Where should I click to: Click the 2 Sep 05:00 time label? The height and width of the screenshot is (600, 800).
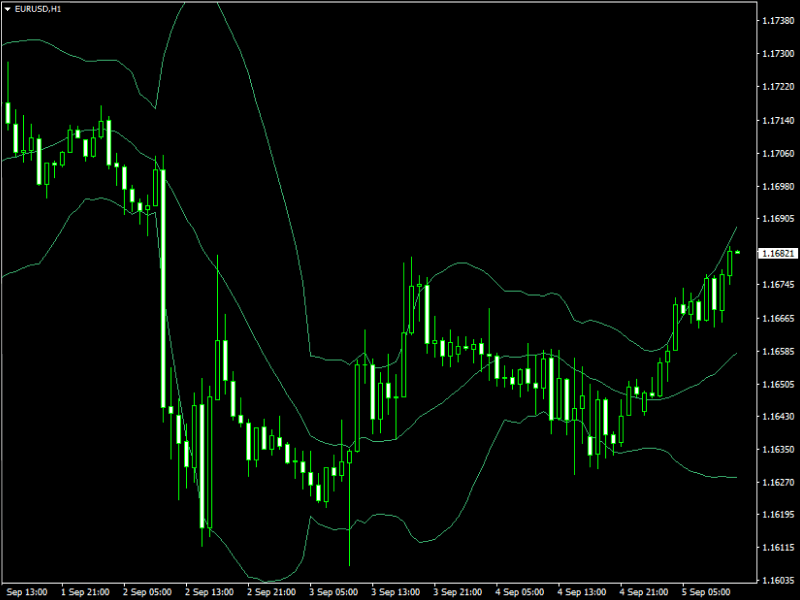[147, 592]
